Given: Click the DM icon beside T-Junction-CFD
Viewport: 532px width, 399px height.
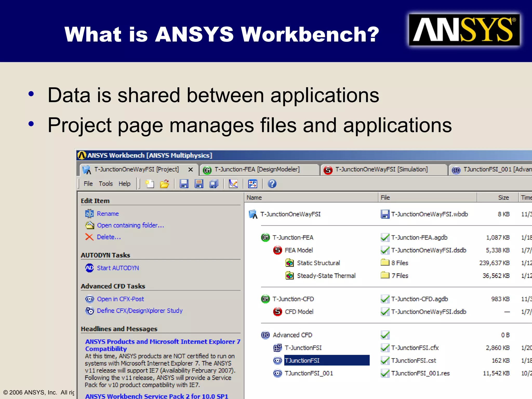Looking at the screenshot, I should (265, 299).
